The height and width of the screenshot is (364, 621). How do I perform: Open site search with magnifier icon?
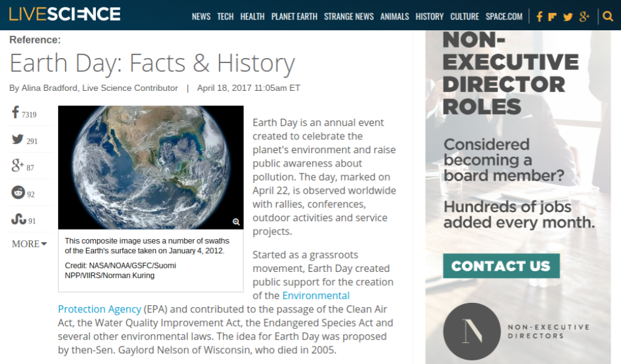coord(608,16)
